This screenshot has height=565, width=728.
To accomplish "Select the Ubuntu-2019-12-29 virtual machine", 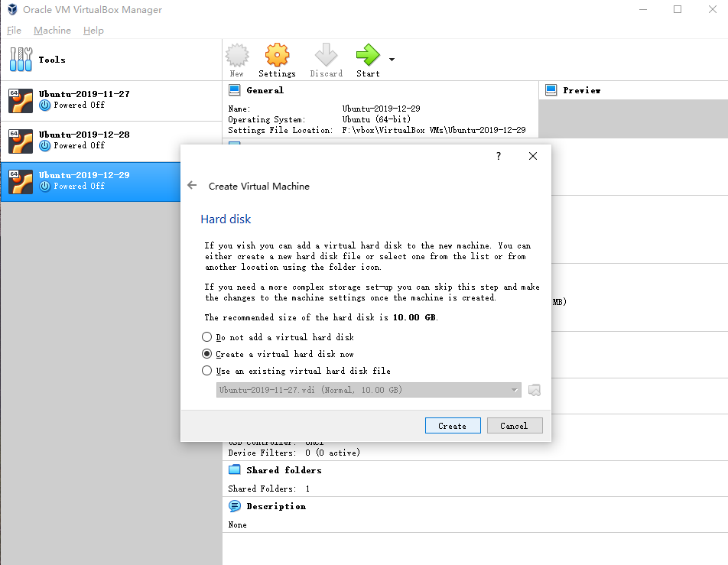I will click(x=90, y=181).
